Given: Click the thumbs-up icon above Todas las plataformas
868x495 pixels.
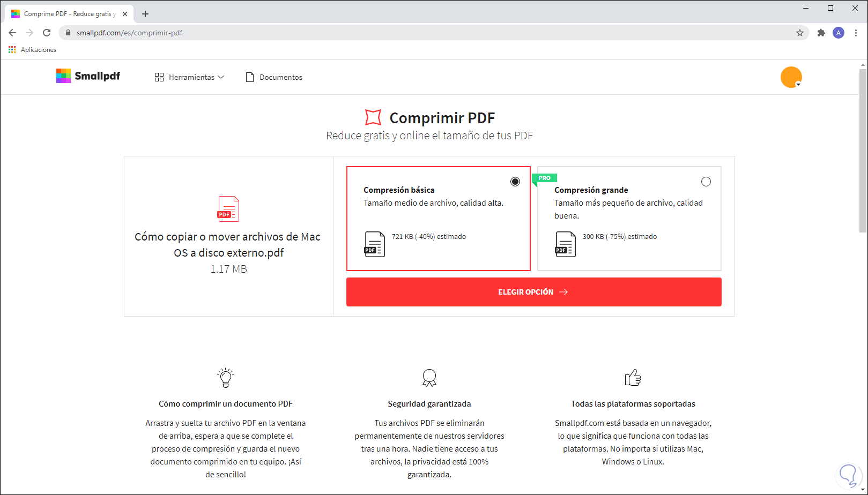Looking at the screenshot, I should [633, 378].
